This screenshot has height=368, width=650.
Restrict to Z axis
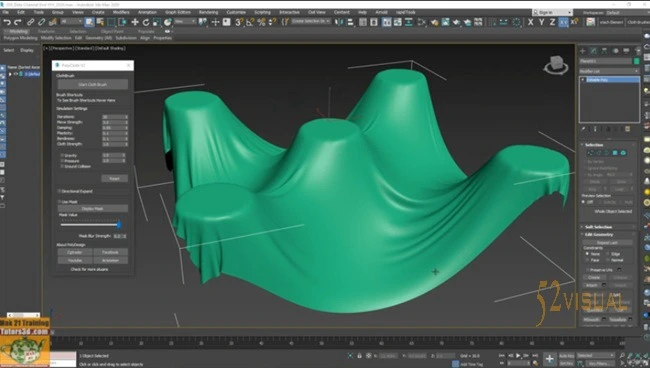pos(552,22)
